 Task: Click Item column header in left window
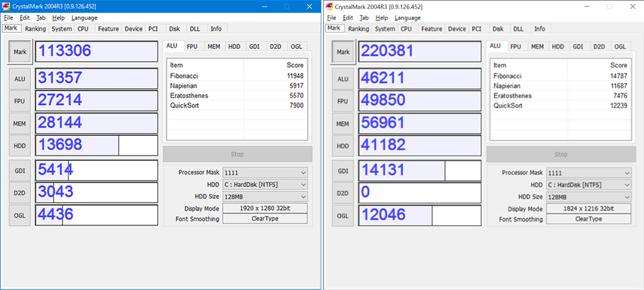point(205,65)
